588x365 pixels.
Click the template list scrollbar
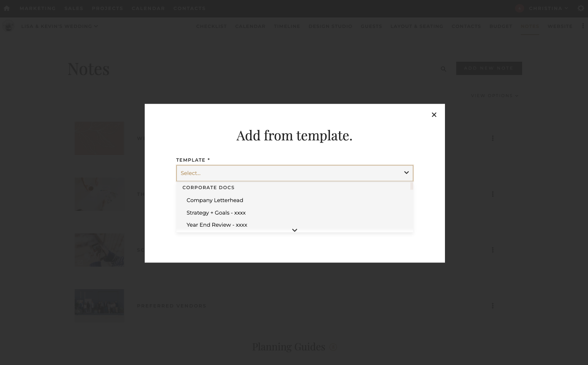pyautogui.click(x=412, y=186)
